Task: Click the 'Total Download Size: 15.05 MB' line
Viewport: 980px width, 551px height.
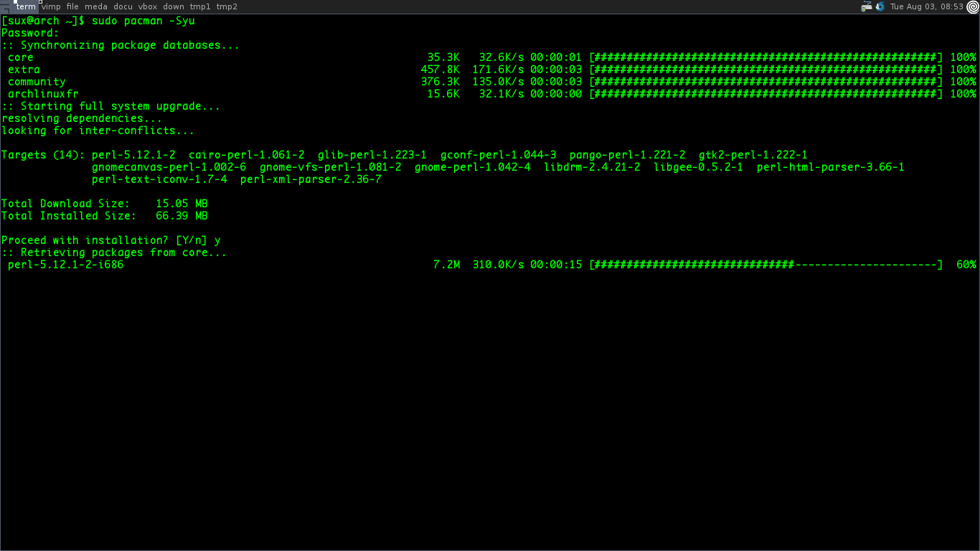Action: click(105, 204)
